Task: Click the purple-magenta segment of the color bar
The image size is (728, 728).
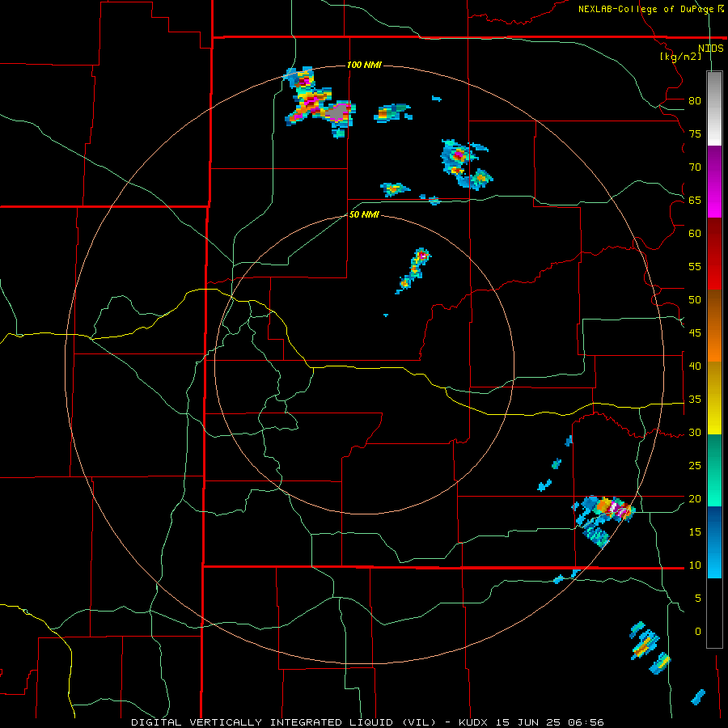Action: click(714, 181)
